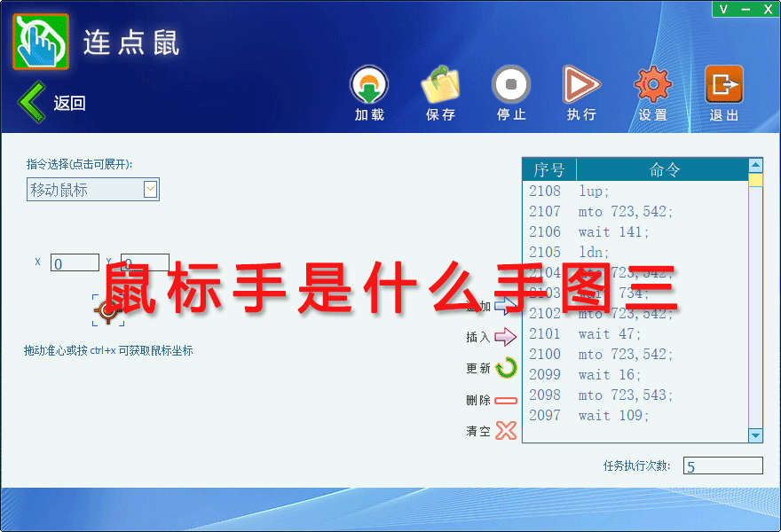This screenshot has width=781, height=532.
Task: Click the 命令 column header
Action: (663, 169)
